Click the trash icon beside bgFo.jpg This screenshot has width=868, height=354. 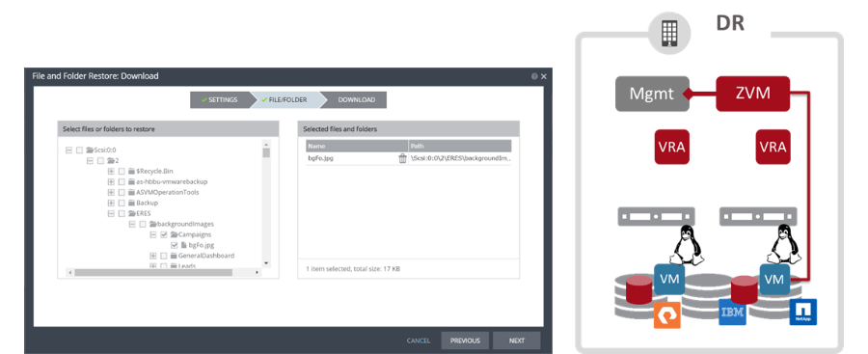[x=402, y=158]
